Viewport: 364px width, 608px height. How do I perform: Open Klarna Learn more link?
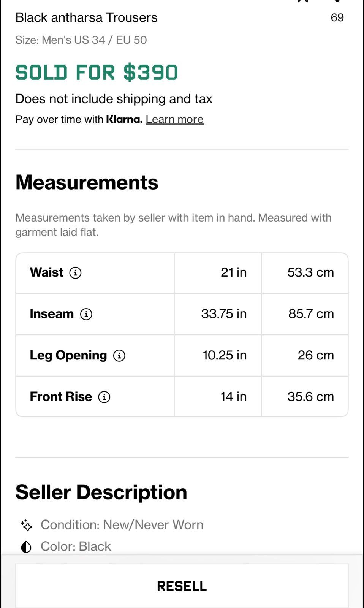(175, 119)
